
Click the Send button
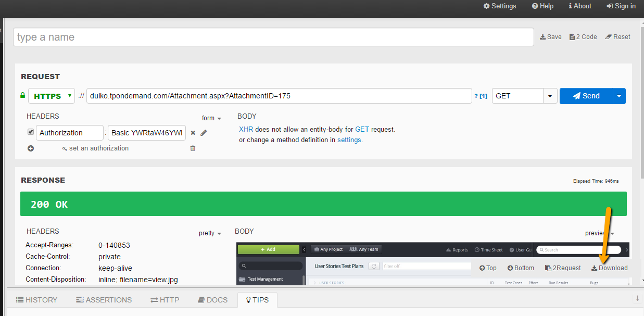[x=588, y=96]
